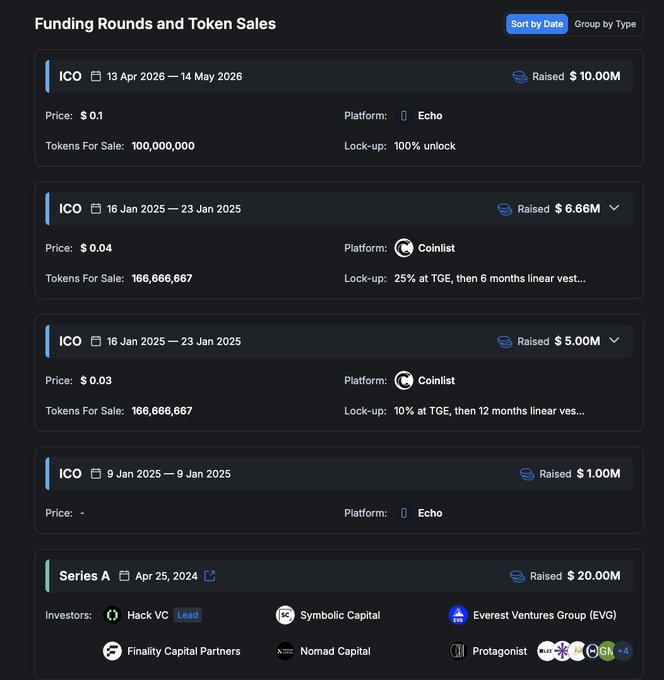Screen dimensions: 664x680
Task: Open the Finality Capital Partners link
Action: [x=183, y=651]
